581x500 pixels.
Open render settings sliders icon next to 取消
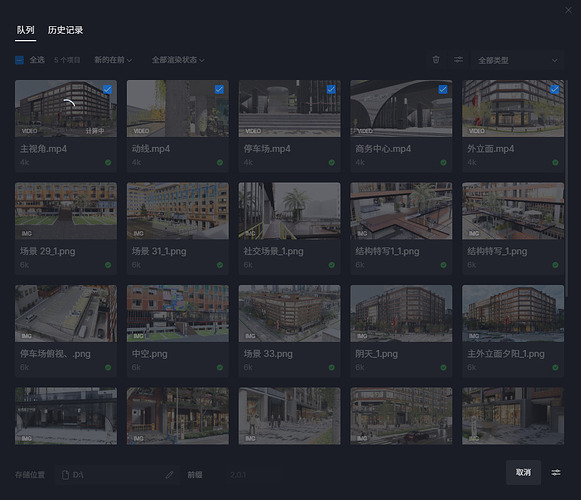pos(556,472)
